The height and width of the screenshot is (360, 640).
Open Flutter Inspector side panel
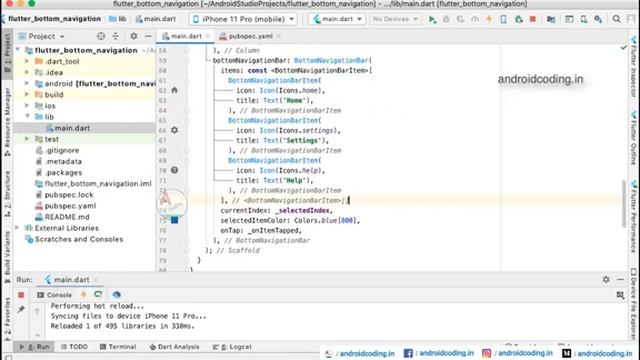(633, 67)
